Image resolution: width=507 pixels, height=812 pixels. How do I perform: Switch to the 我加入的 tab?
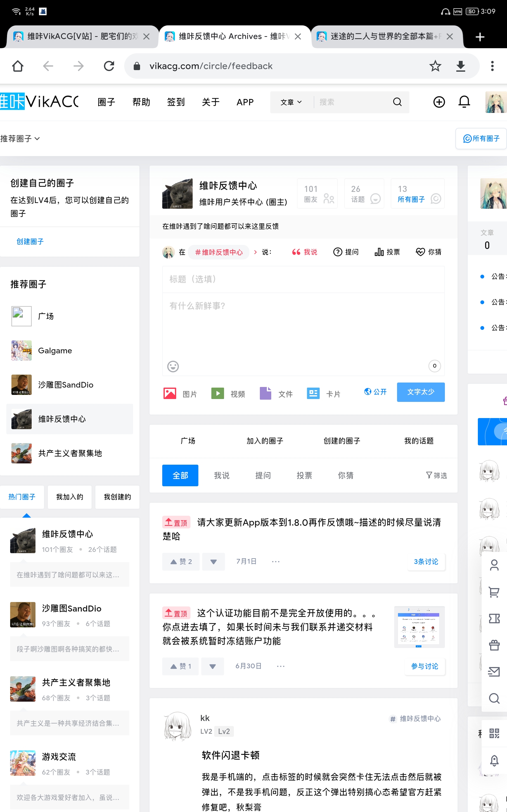point(69,497)
